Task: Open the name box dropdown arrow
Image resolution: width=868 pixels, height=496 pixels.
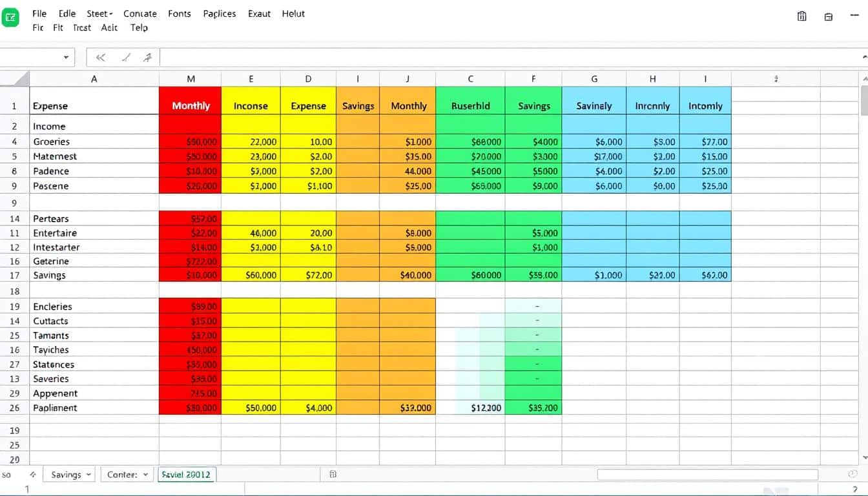Action: (x=66, y=57)
